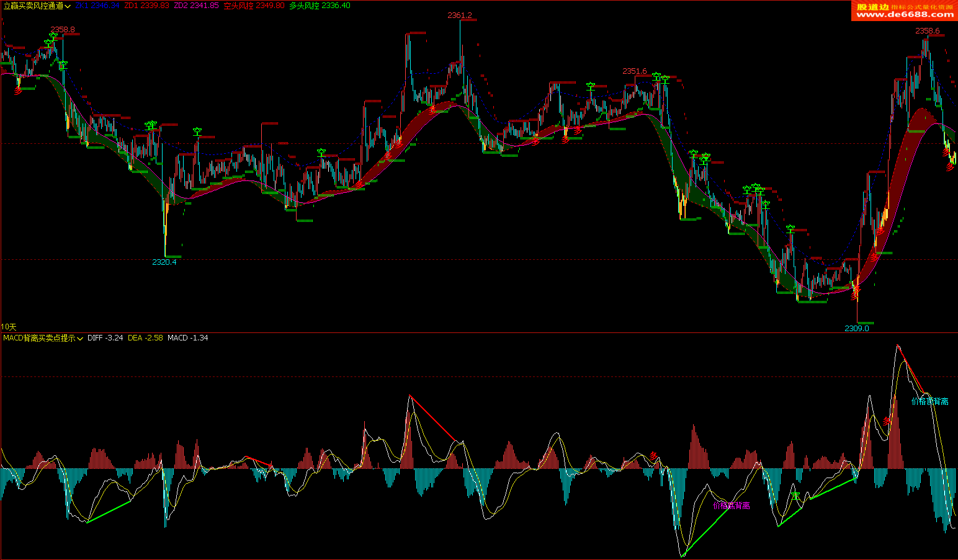Click the 2361.2 high price marker
Screen dimensions: 958x560
459,15
